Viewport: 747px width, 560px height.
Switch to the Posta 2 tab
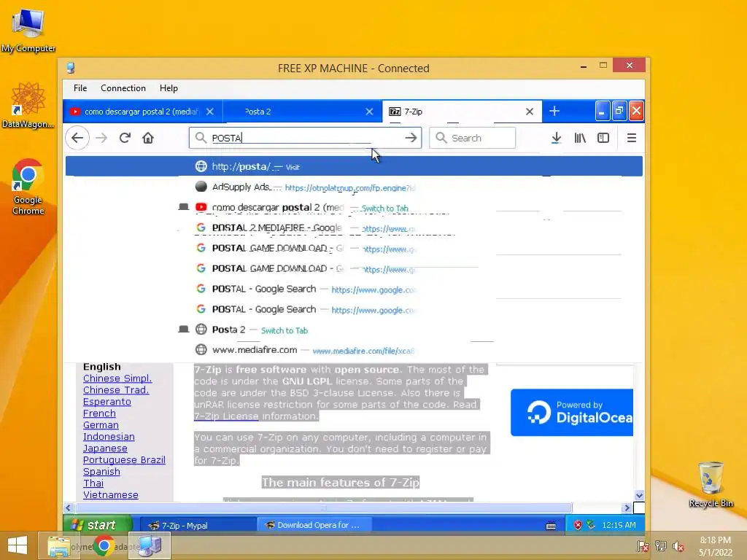302,112
